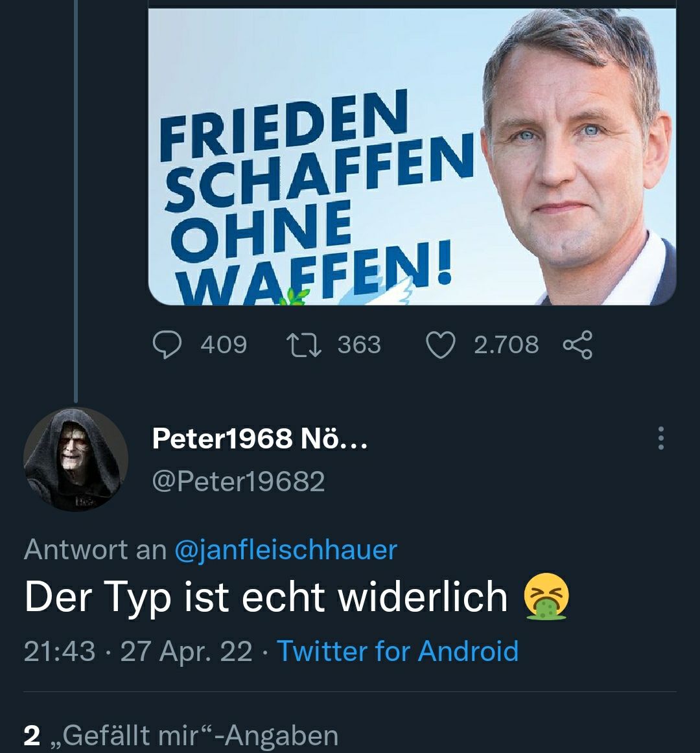The height and width of the screenshot is (753, 700).
Task: Open the three-dot more options menu
Action: click(x=660, y=439)
